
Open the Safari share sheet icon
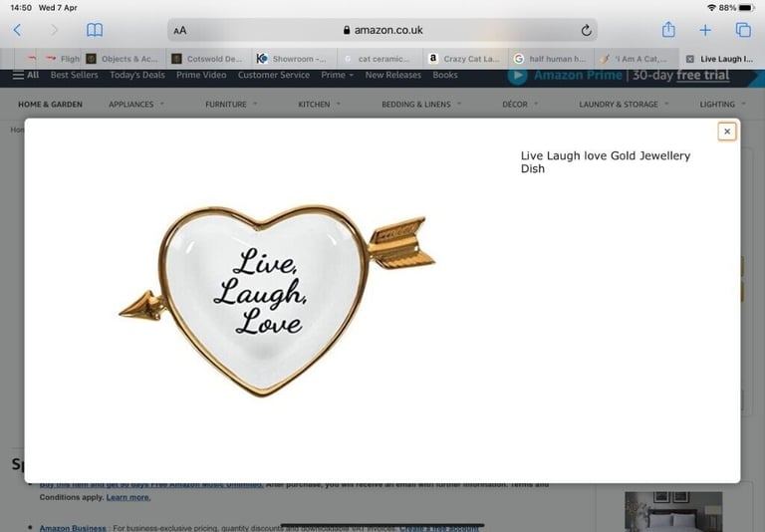click(x=668, y=30)
